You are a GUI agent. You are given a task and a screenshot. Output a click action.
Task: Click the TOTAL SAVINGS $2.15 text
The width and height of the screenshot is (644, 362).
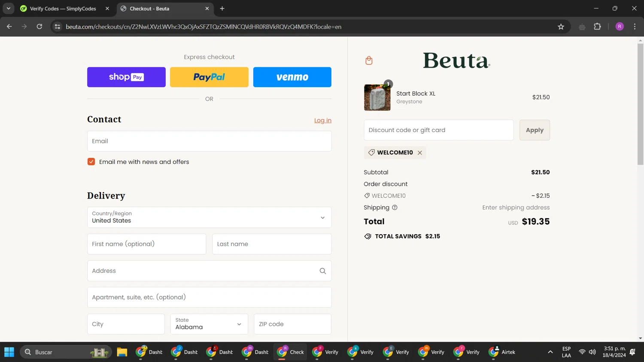[x=407, y=236]
